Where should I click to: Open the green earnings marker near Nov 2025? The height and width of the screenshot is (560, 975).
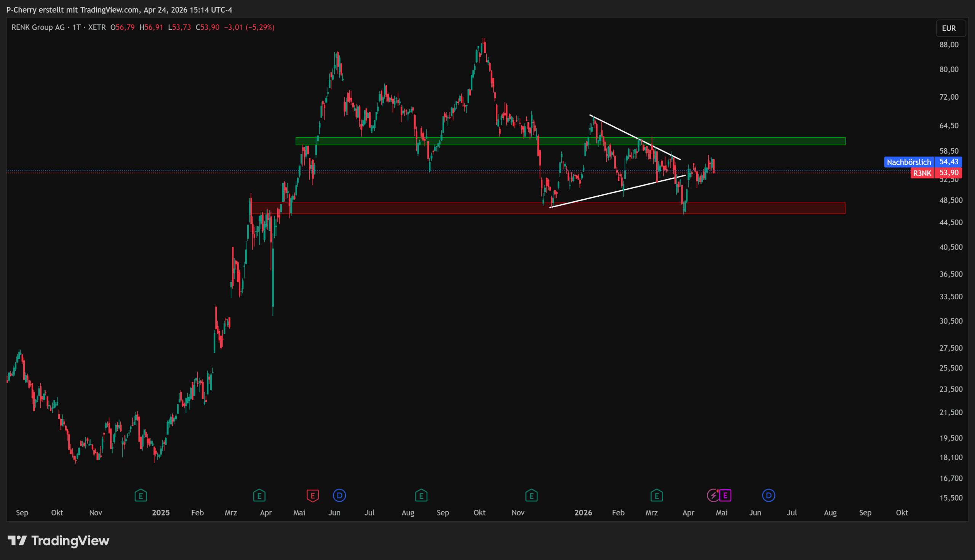pos(531,495)
